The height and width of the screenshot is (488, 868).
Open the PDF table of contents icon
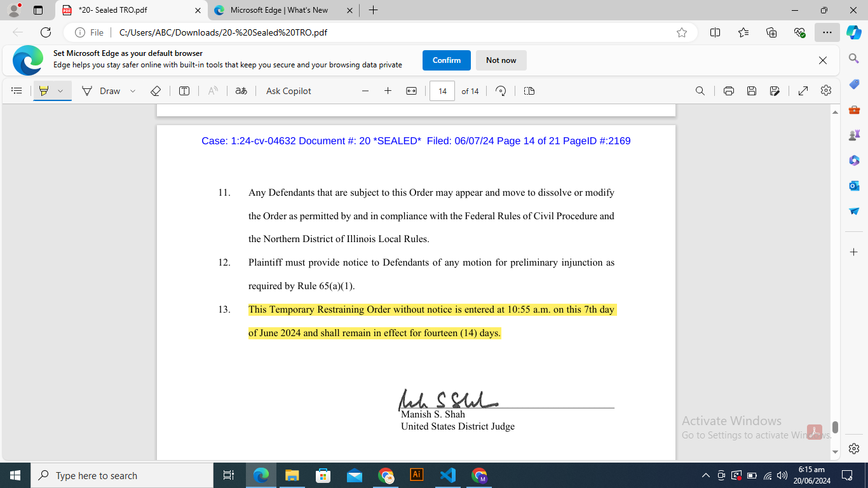17,91
